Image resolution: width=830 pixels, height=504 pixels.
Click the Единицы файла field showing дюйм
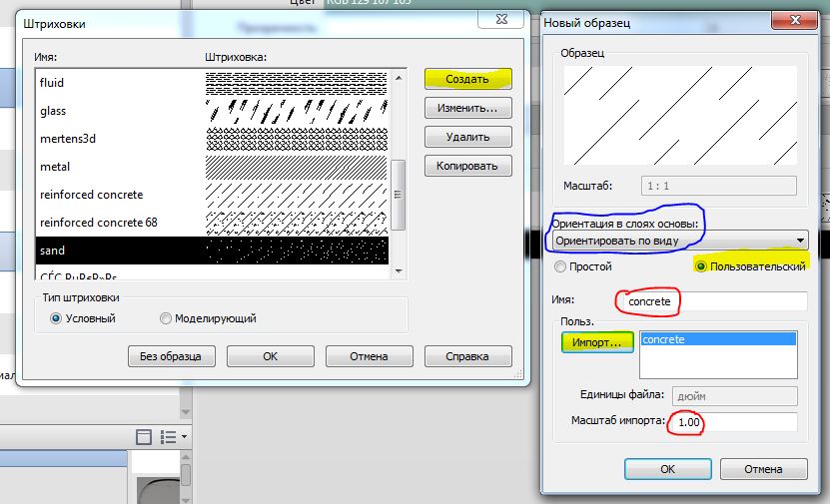pyautogui.click(x=735, y=396)
